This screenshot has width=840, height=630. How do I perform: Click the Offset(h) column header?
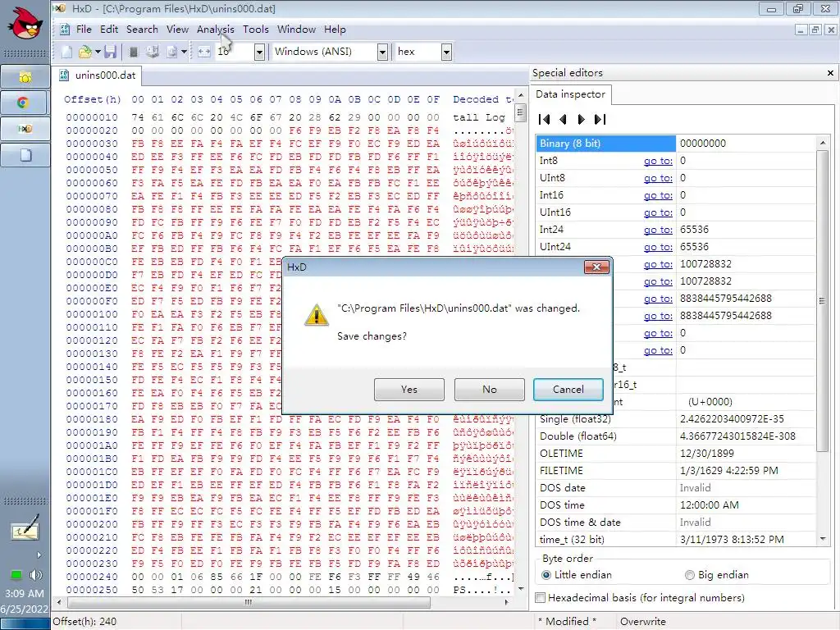point(92,99)
